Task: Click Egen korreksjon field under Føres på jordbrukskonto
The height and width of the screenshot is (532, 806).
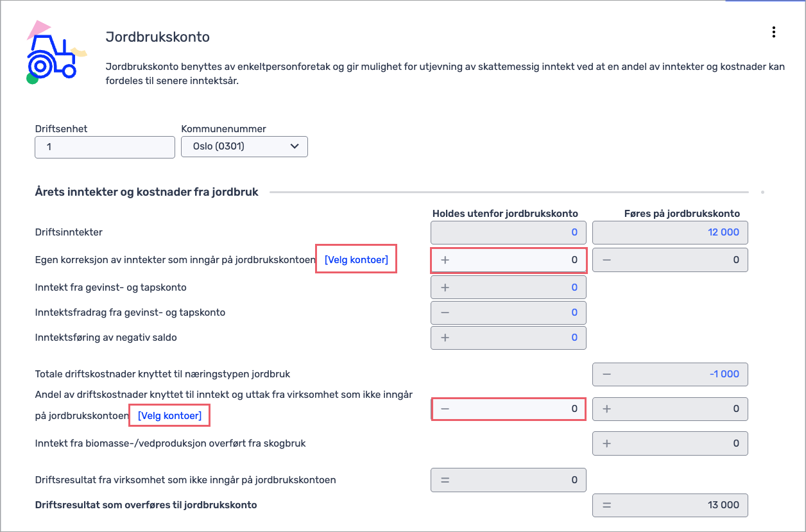Action: (670, 260)
